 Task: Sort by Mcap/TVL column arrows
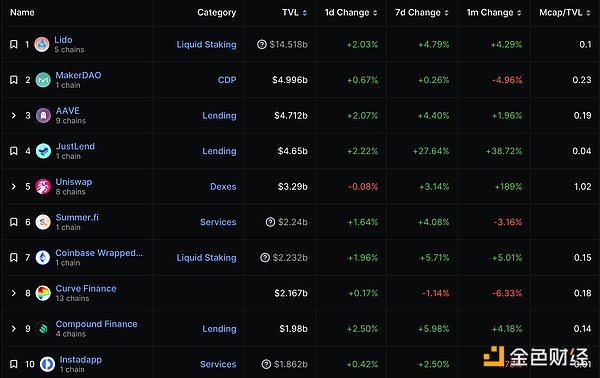click(588, 13)
